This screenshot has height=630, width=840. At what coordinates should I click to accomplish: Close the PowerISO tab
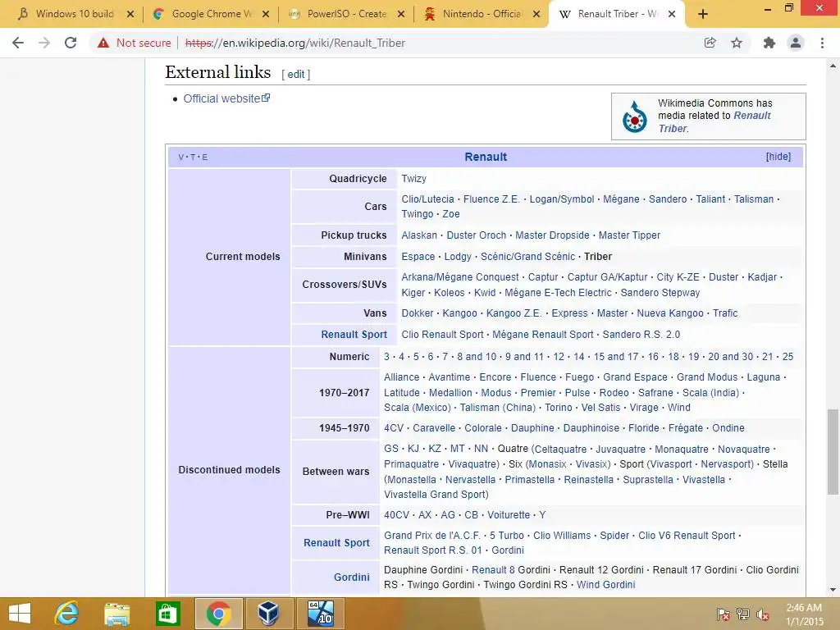point(400,15)
